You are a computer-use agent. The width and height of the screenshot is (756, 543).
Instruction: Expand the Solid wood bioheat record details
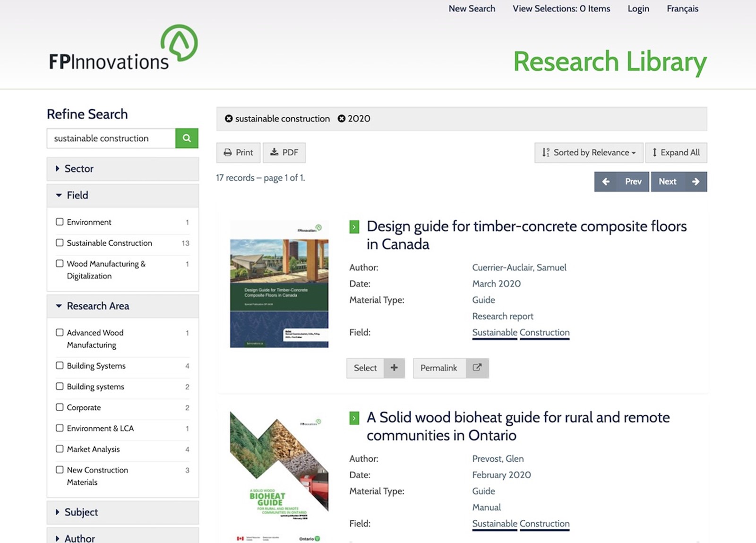(354, 418)
